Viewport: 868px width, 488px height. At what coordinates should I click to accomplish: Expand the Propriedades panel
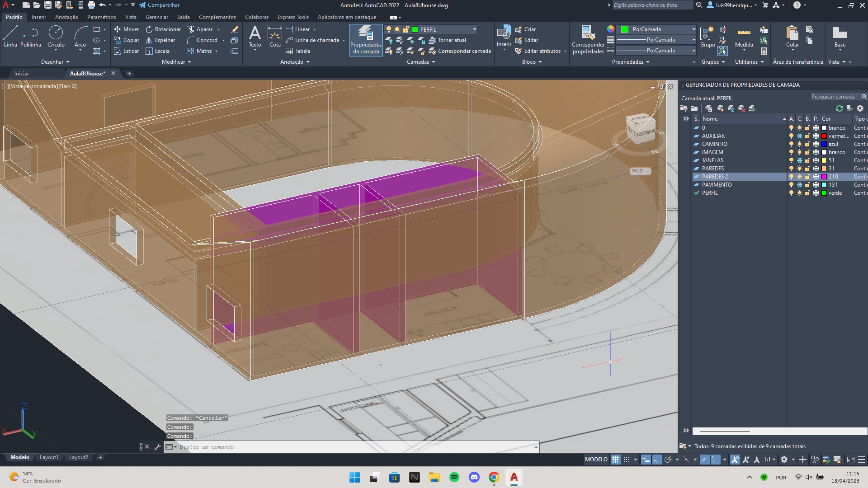631,62
